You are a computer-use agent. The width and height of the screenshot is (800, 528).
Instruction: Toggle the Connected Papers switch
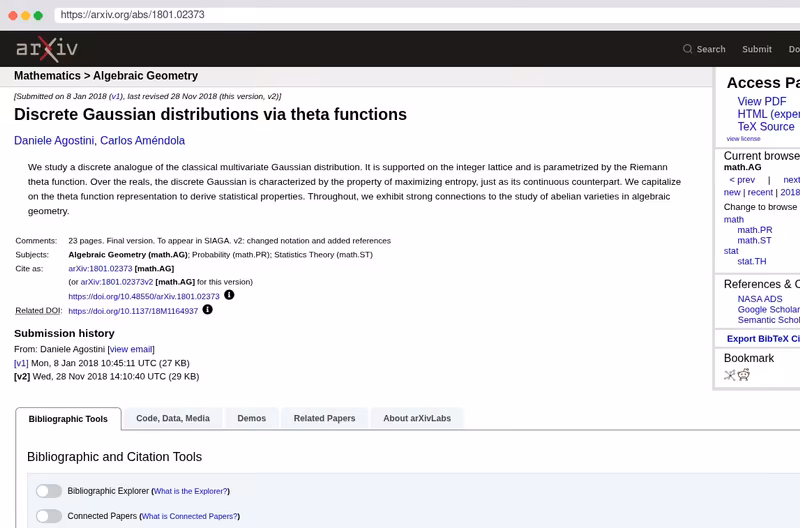pyautogui.click(x=49, y=516)
